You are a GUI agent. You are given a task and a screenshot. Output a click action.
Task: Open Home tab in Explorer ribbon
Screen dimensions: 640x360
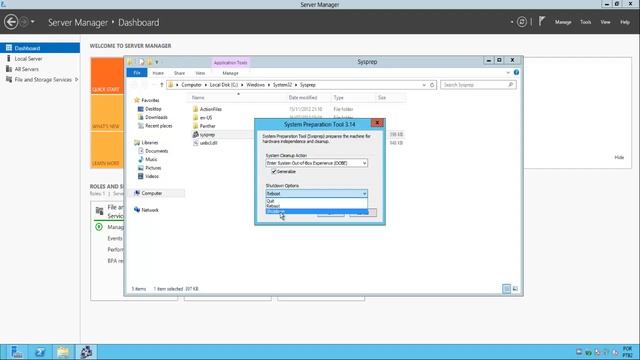(158, 73)
